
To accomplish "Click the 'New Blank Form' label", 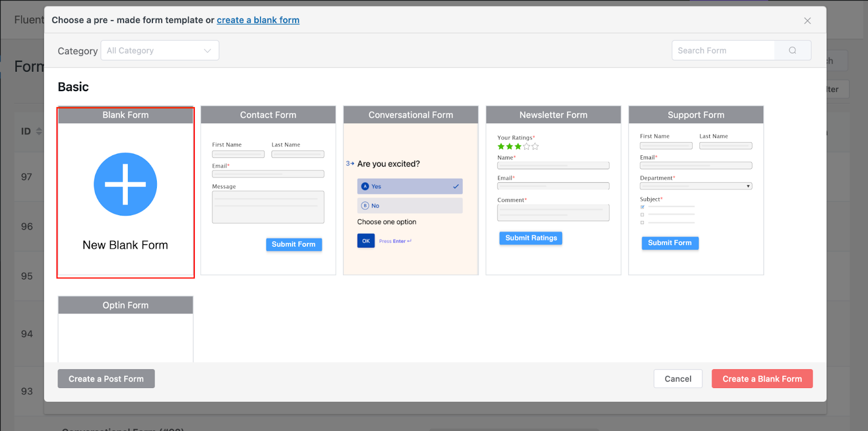I will click(125, 245).
